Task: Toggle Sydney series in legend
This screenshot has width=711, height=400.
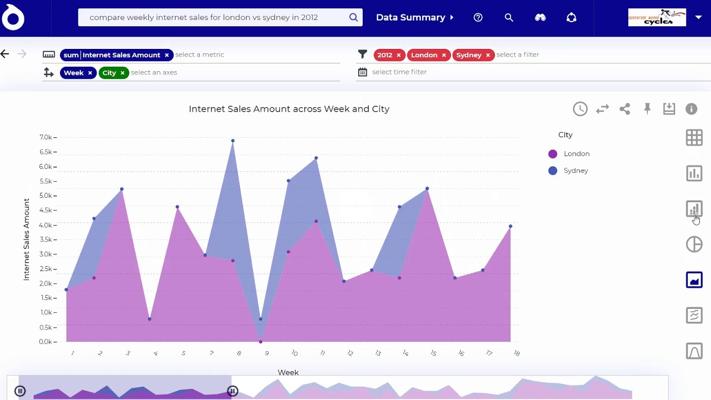Action: pos(575,171)
